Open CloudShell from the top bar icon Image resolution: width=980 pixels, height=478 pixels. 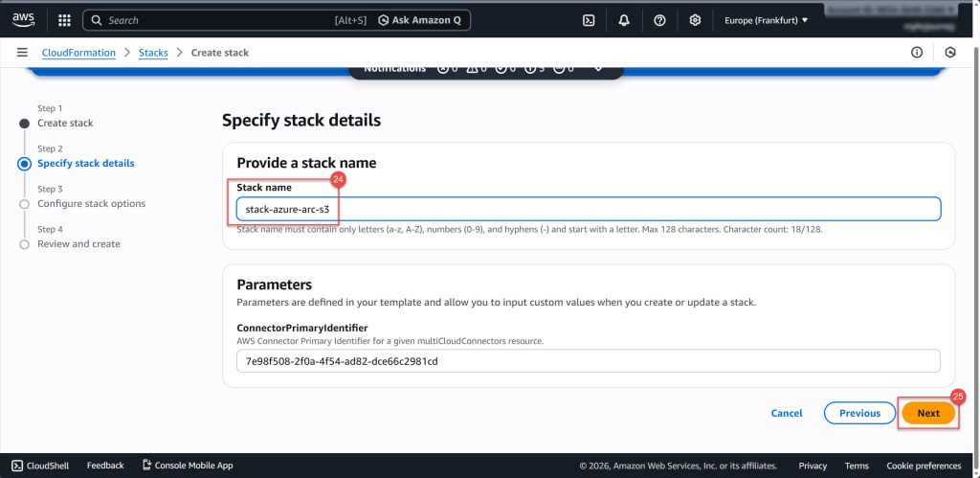pyautogui.click(x=590, y=20)
